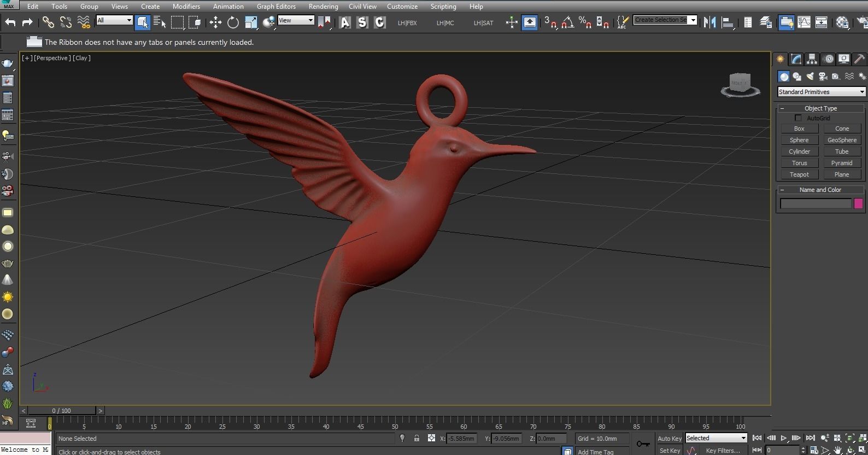Image resolution: width=868 pixels, height=455 pixels.
Task: Open the Perspective viewport label menu
Action: [x=52, y=58]
